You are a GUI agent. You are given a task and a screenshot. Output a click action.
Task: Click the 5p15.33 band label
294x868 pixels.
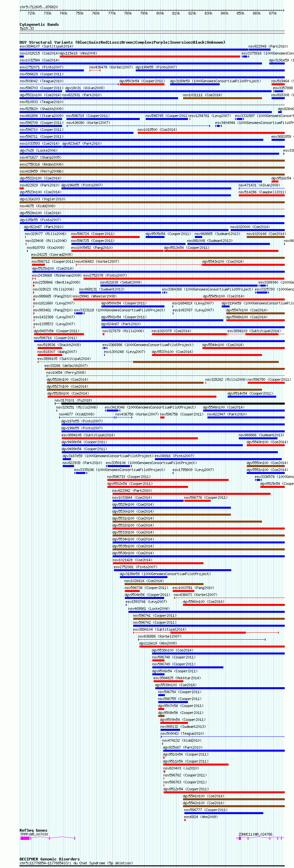27,29
